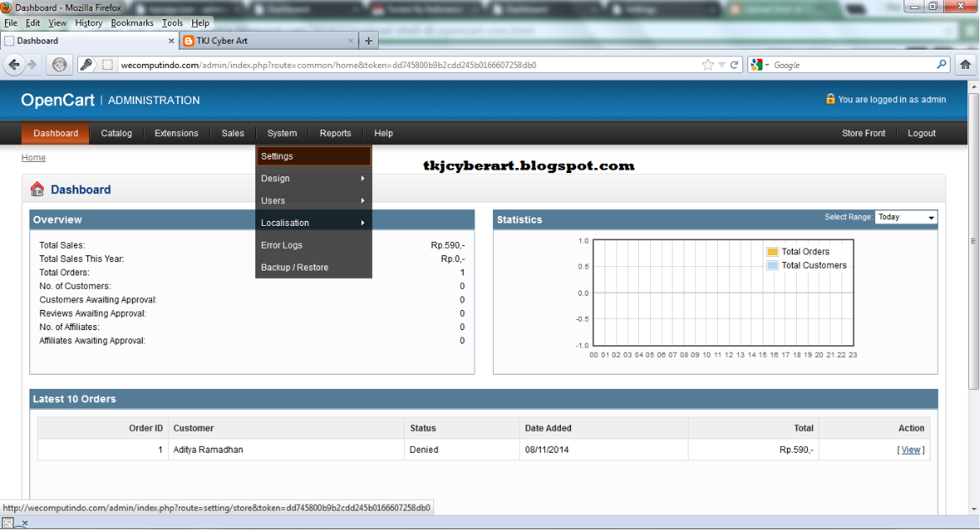Expand the Localisation submenu
This screenshot has width=980, height=530.
click(x=313, y=223)
